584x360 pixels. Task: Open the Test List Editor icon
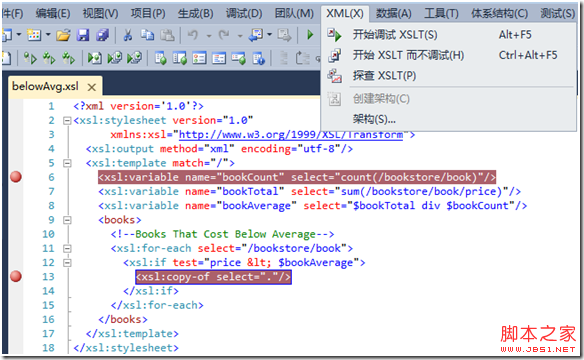coord(180,58)
